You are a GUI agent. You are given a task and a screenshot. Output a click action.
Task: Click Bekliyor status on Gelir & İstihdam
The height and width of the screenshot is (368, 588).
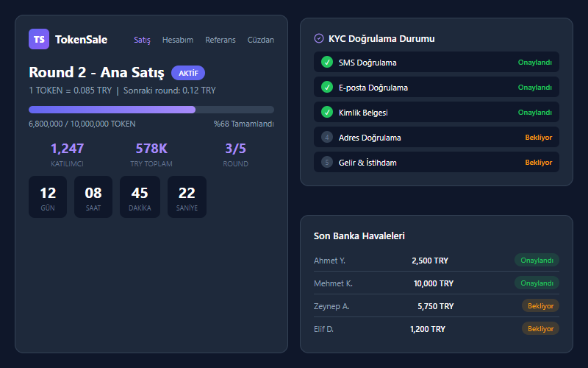(x=538, y=162)
